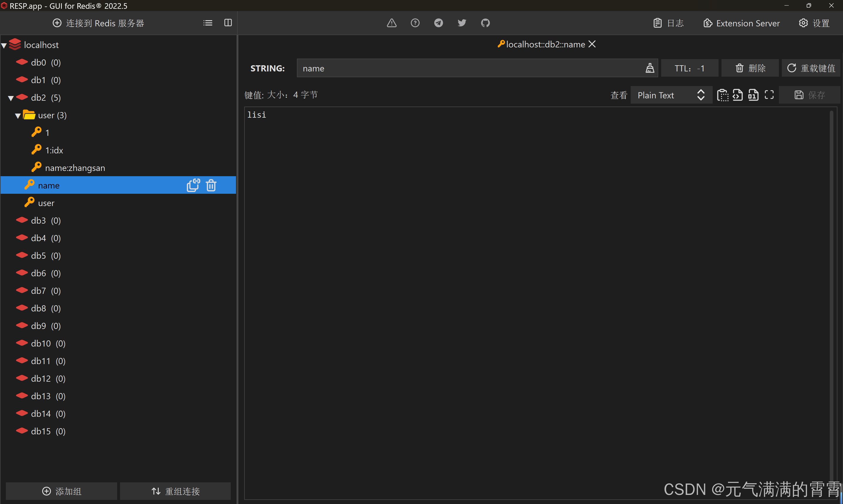Click the 添加组 add group button
The width and height of the screenshot is (843, 504).
click(61, 491)
